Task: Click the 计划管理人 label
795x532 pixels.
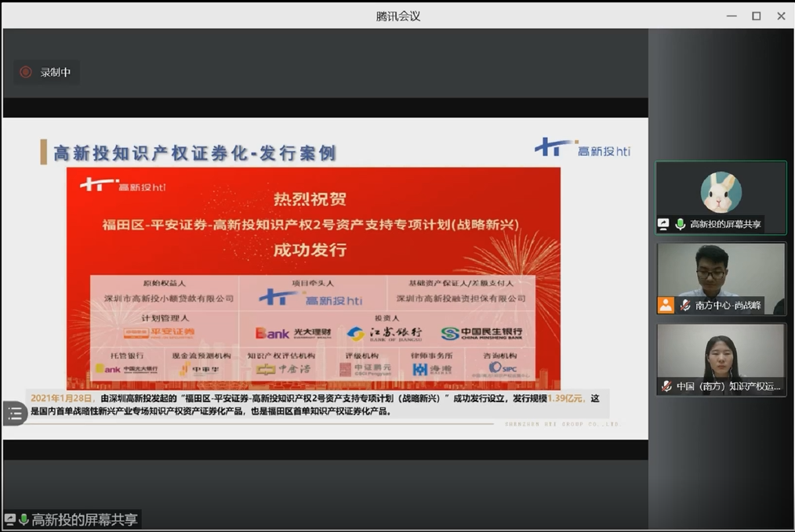Action: pyautogui.click(x=165, y=318)
